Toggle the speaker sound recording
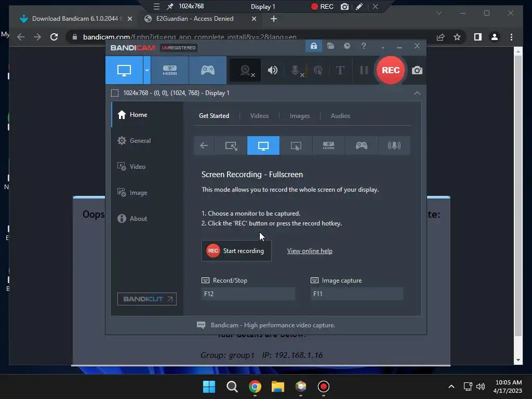This screenshot has width=532, height=399. pos(272,70)
